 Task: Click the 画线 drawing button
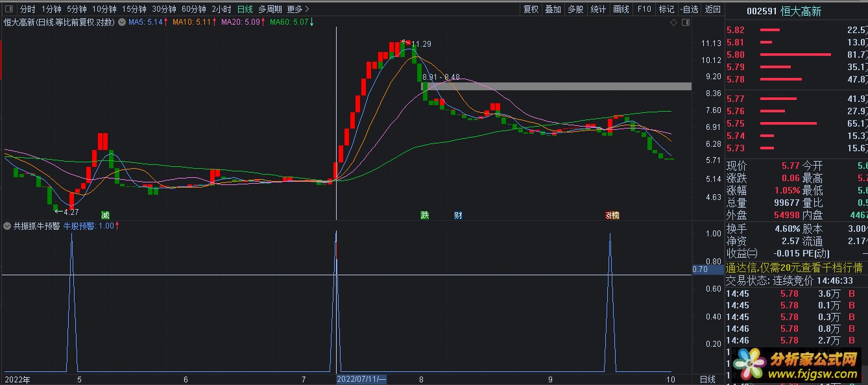(x=621, y=9)
